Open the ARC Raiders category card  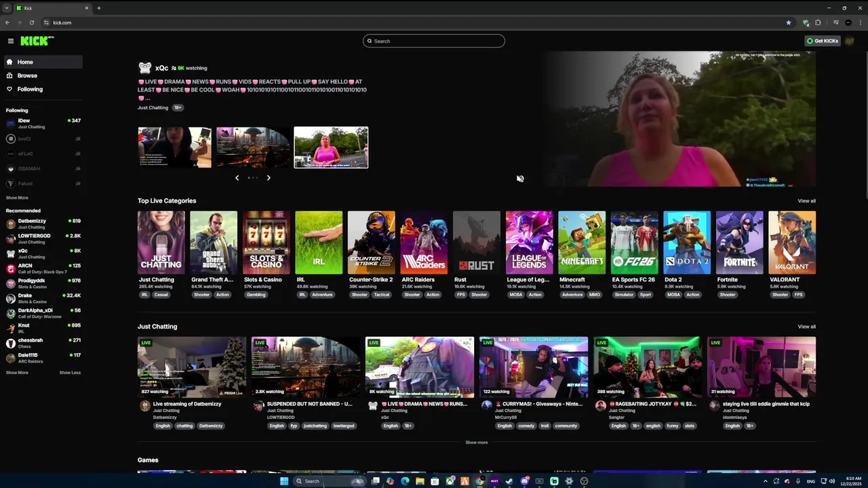point(424,243)
